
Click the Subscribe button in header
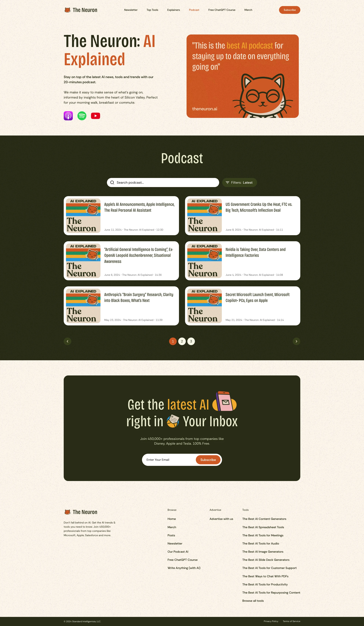click(x=289, y=9)
